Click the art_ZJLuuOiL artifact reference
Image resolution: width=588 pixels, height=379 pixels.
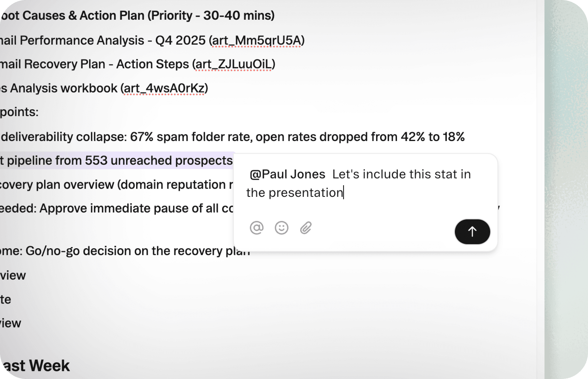[234, 64]
